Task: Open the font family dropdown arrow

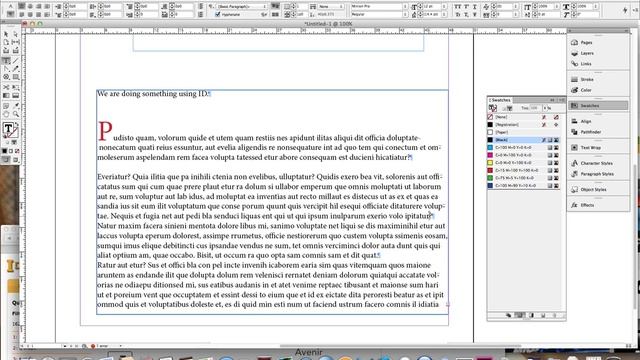Action: (x=405, y=7)
